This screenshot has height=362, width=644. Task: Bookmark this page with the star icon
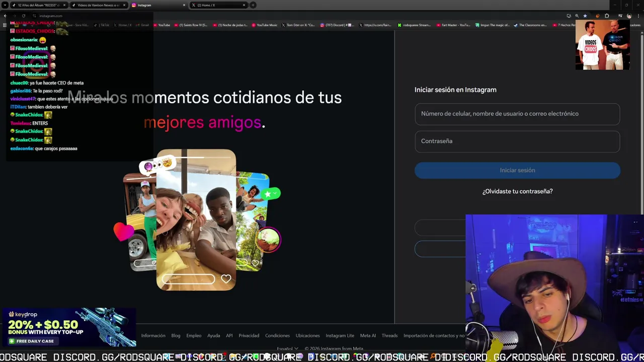pos(585,16)
